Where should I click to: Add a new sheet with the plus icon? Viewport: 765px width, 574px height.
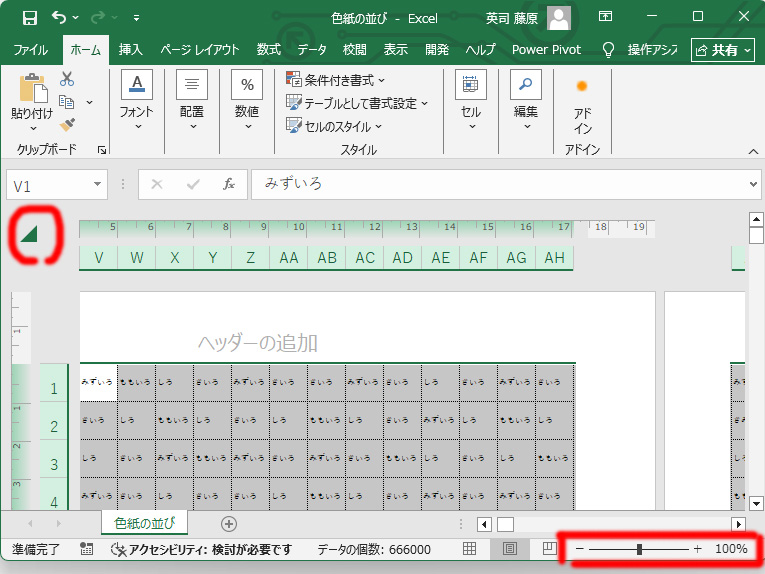pyautogui.click(x=229, y=523)
